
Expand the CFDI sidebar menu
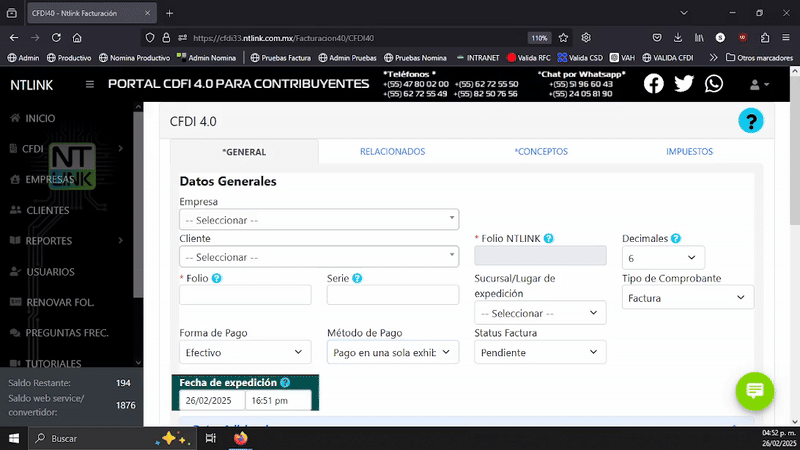pos(66,148)
